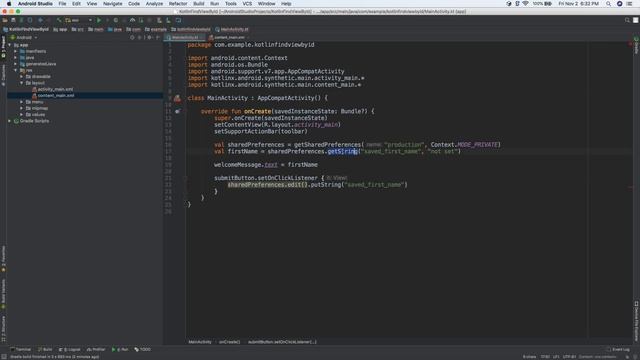Image resolution: width=640 pixels, height=360 pixels.
Task: Click the KotlinFindViewById breadcrumb
Action: point(26,29)
